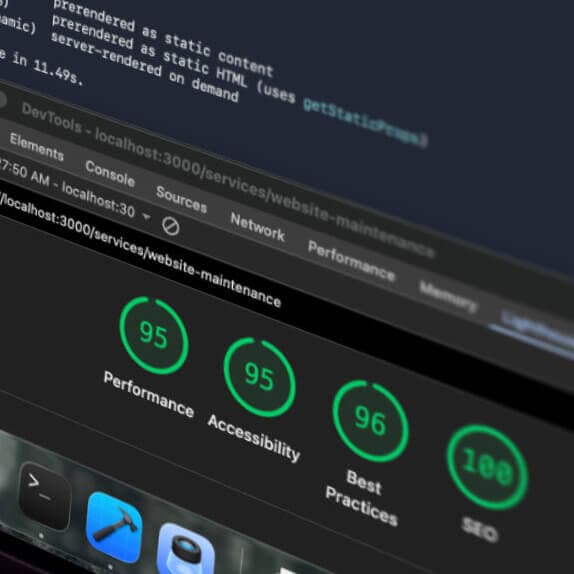Click the Performance label under the gauge
The image size is (574, 574).
pyautogui.click(x=148, y=394)
